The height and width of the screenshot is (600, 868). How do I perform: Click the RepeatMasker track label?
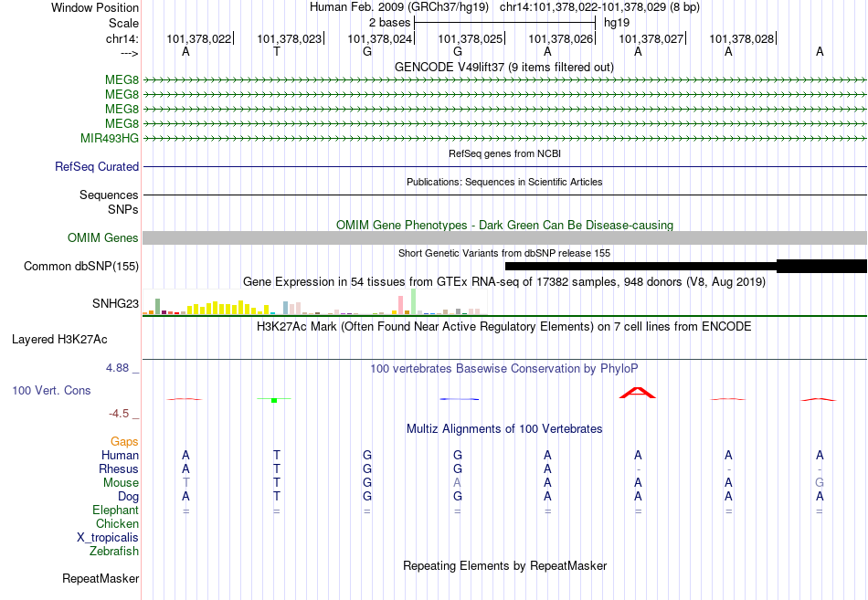(x=101, y=578)
